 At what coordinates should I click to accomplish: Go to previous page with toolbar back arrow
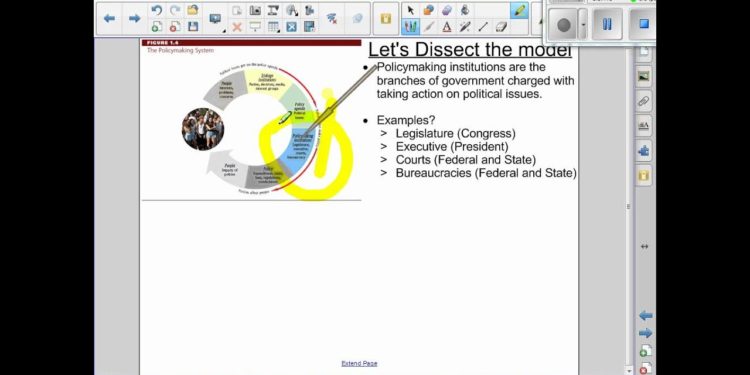coord(109,18)
